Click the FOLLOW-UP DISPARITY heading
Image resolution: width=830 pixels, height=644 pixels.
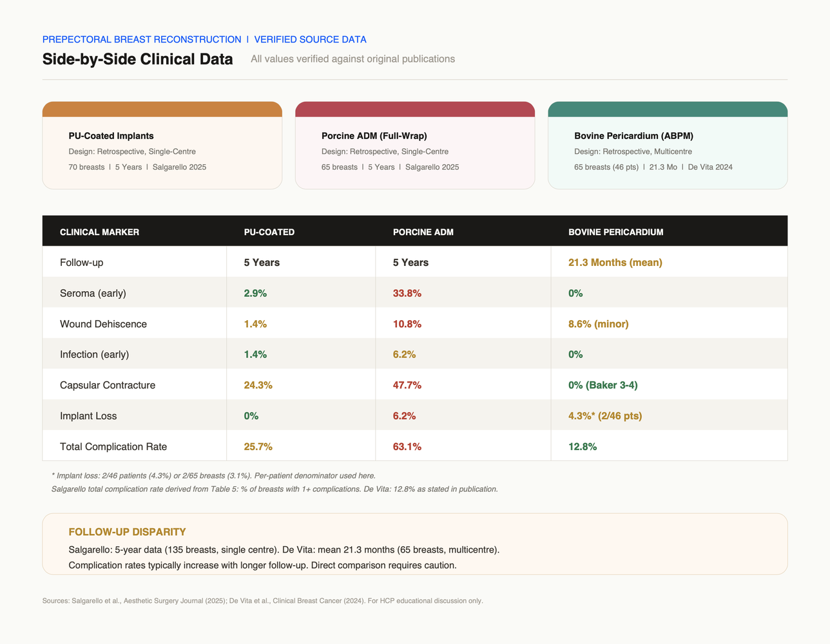[x=127, y=532]
